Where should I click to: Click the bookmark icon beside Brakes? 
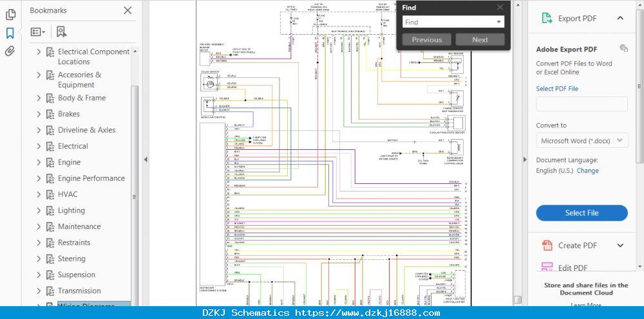pyautogui.click(x=50, y=114)
